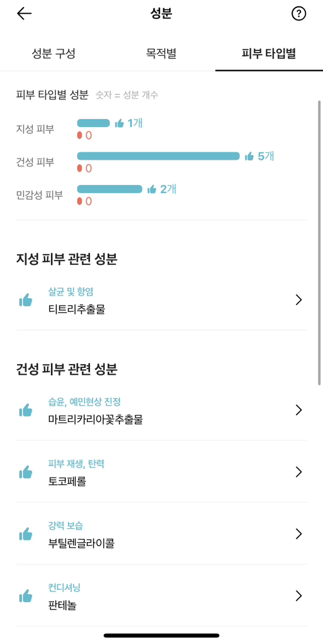Click the 건성 피부 progress bar
Screen dimensions: 323x644
tap(158, 156)
